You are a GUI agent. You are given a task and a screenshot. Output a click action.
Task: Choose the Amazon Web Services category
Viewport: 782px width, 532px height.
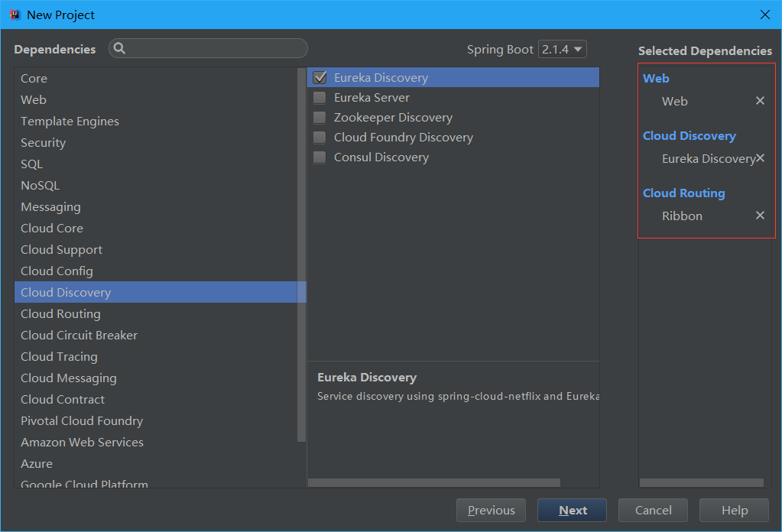[x=156, y=443]
